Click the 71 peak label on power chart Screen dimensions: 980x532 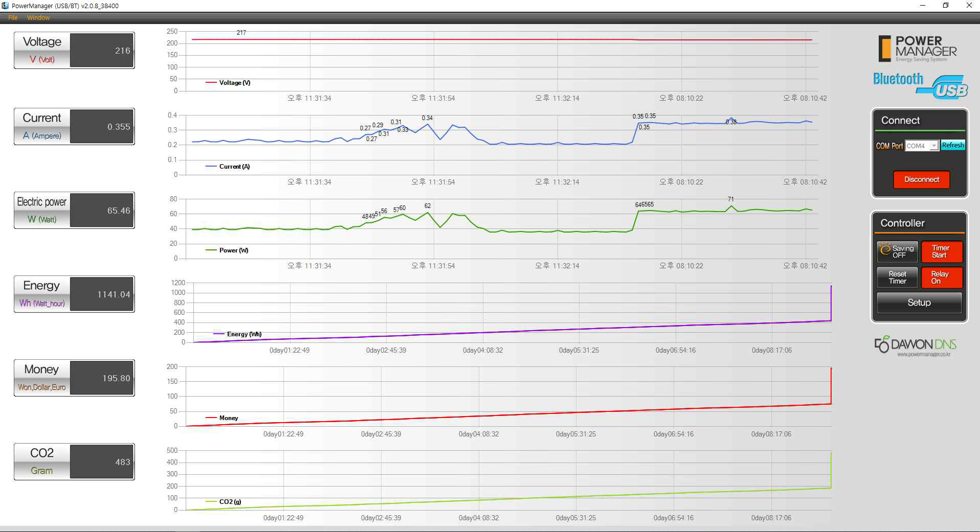click(731, 199)
